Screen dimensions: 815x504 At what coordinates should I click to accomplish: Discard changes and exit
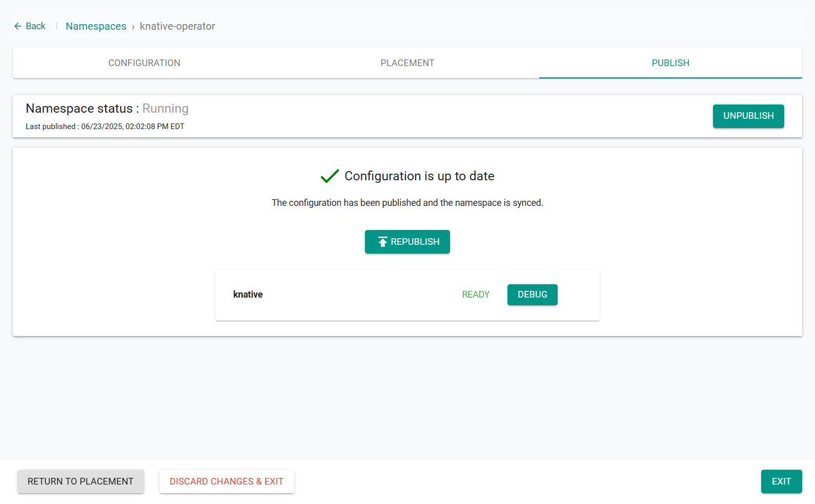[x=227, y=481]
